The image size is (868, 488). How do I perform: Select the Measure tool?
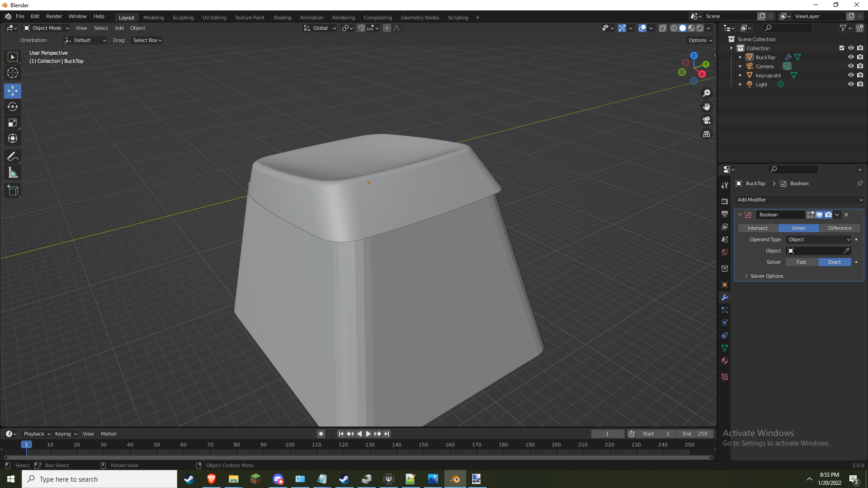(13, 173)
